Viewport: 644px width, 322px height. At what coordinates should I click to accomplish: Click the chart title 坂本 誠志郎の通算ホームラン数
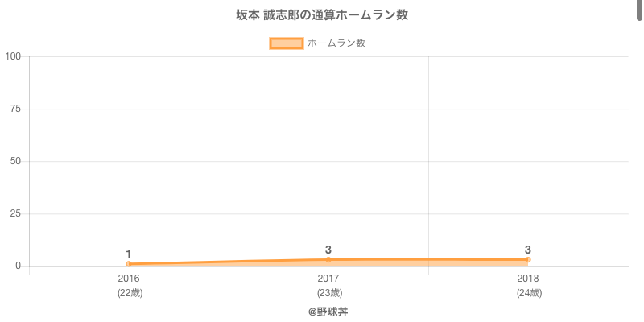(x=322, y=15)
